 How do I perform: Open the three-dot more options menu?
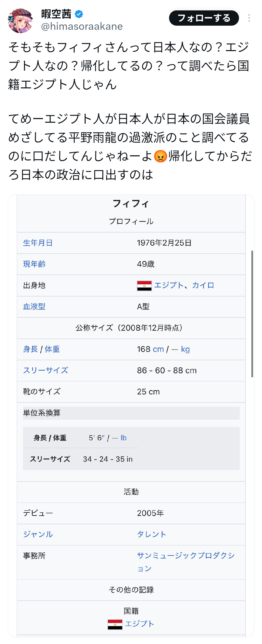pyautogui.click(x=249, y=18)
